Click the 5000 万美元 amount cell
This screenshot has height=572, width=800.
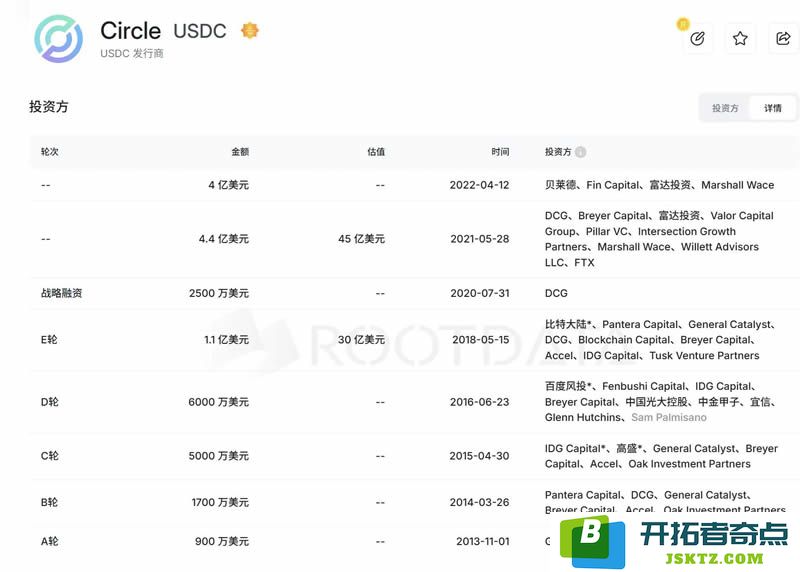[218, 456]
